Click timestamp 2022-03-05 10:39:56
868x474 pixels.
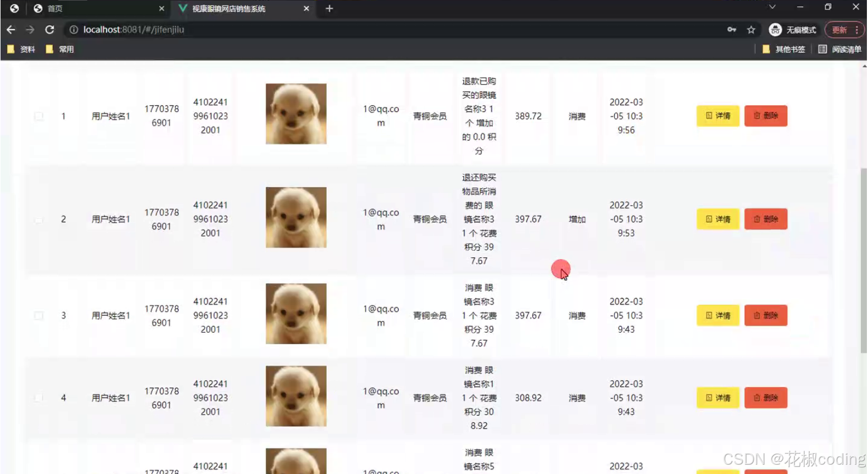(626, 116)
